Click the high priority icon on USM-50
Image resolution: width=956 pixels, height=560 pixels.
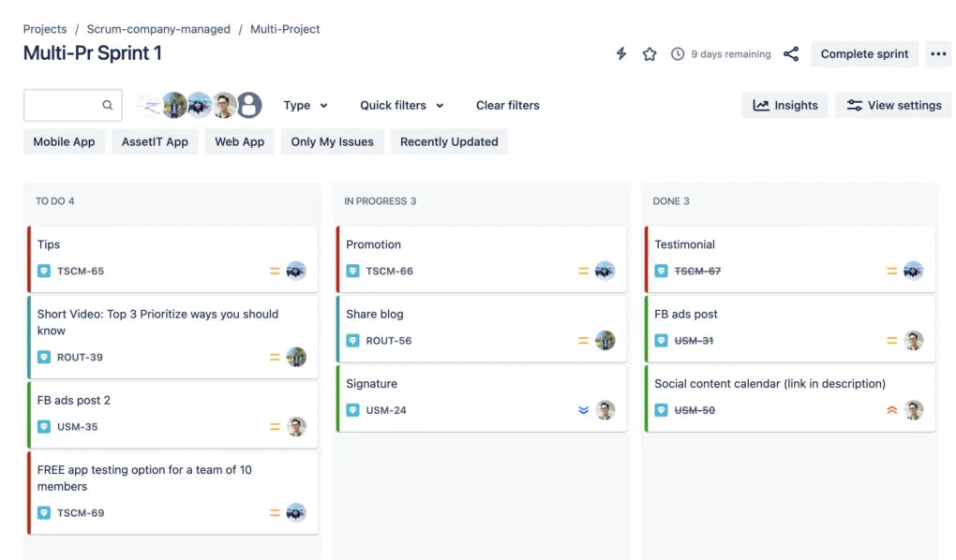pyautogui.click(x=891, y=410)
